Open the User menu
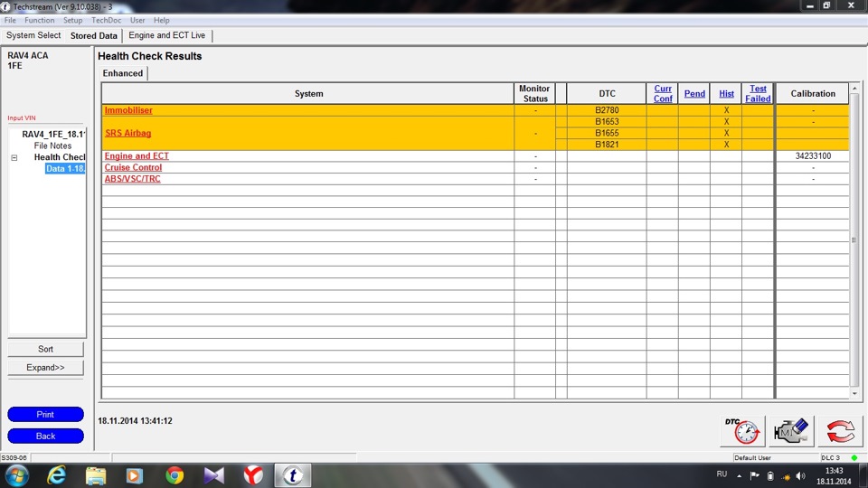The width and height of the screenshot is (868, 488). coord(137,20)
